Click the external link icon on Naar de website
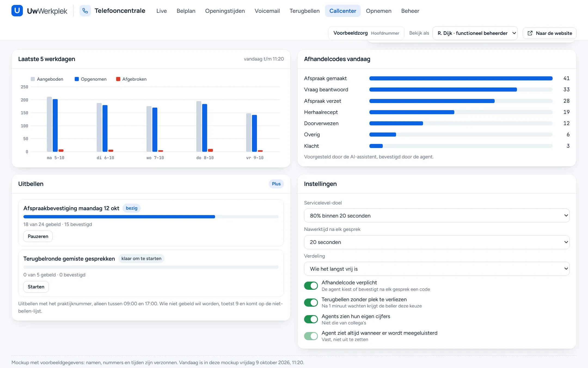 (x=530, y=33)
